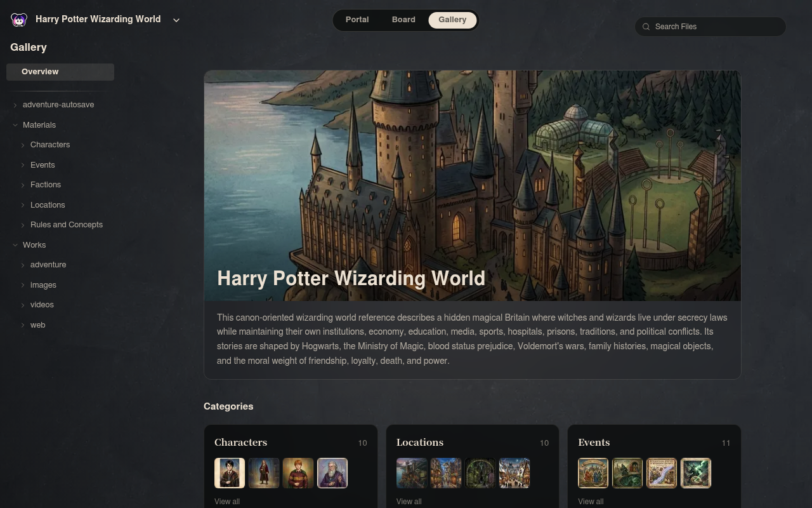Select Overview in the sidebar
Image resolution: width=812 pixels, height=508 pixels.
coord(60,72)
